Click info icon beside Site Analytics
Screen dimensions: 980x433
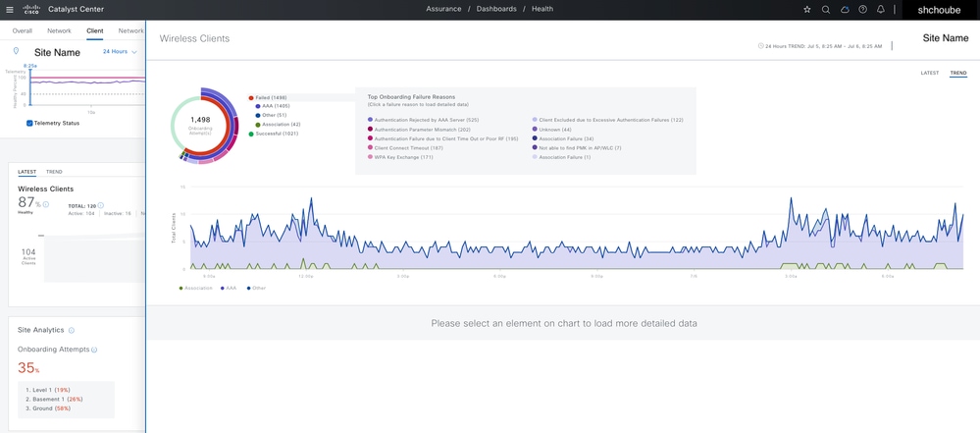pos(72,330)
